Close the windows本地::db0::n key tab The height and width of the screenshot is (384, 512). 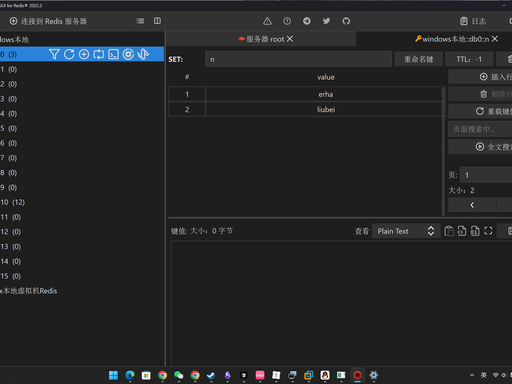[495, 39]
